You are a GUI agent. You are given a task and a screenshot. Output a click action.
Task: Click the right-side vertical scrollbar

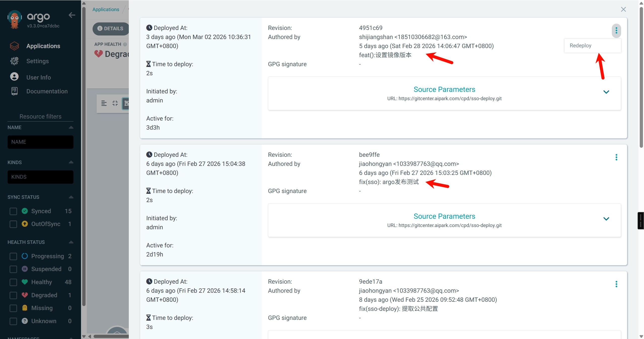(641, 78)
